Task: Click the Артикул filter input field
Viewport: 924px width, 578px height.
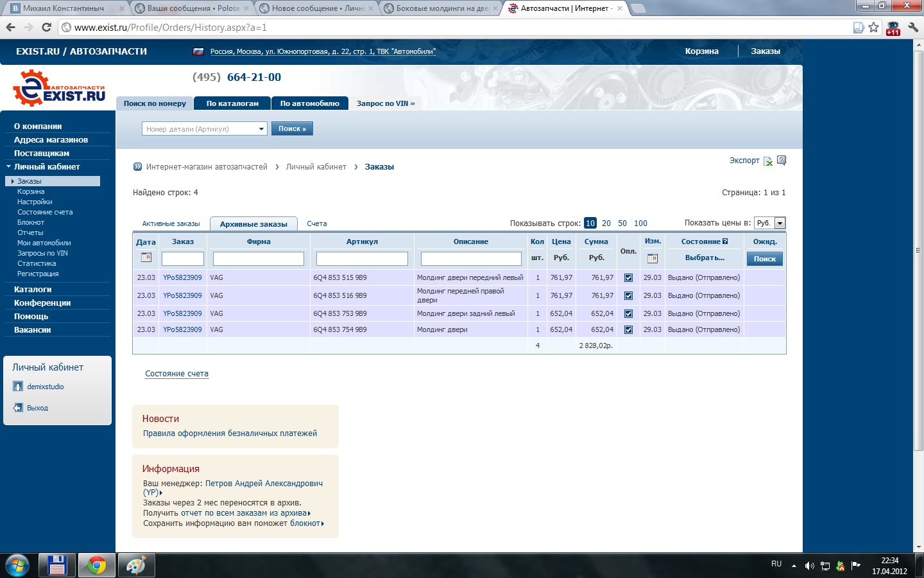Action: [x=362, y=259]
